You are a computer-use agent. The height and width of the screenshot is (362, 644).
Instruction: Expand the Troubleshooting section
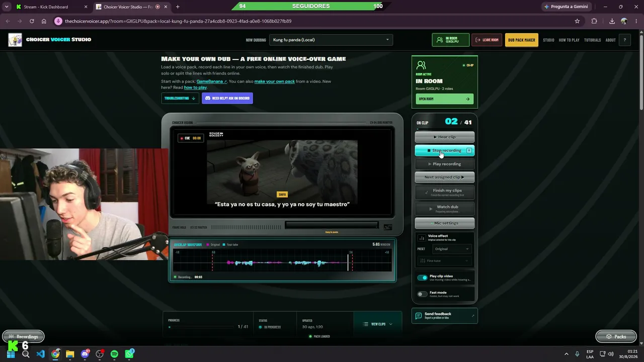pyautogui.click(x=180, y=98)
